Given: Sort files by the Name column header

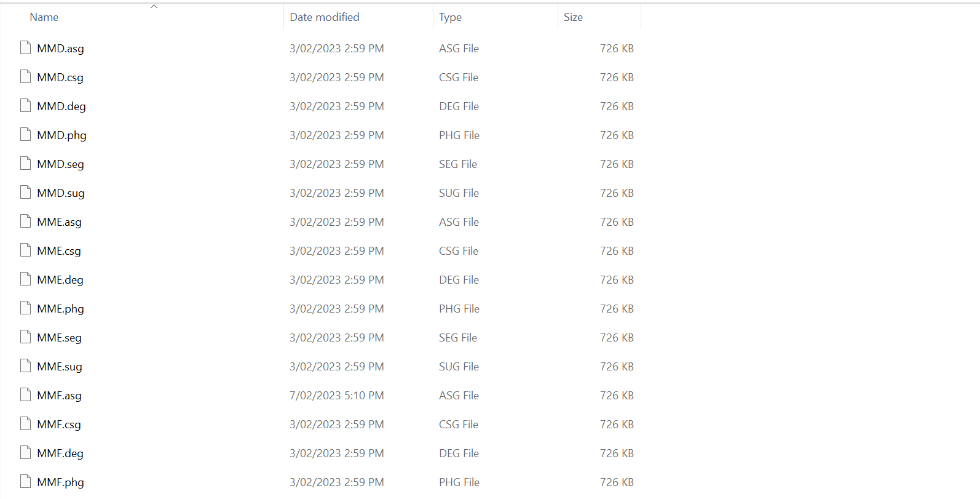Looking at the screenshot, I should point(44,17).
